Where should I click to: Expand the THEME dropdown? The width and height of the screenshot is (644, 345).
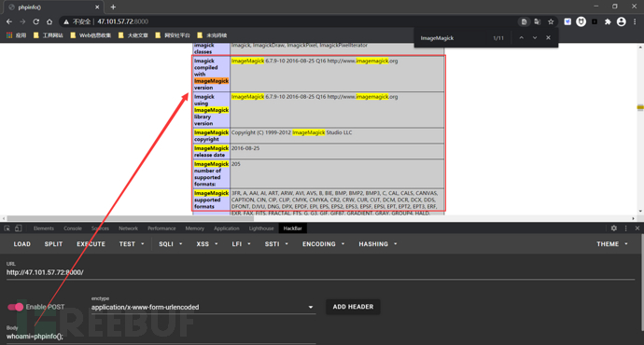pyautogui.click(x=612, y=244)
